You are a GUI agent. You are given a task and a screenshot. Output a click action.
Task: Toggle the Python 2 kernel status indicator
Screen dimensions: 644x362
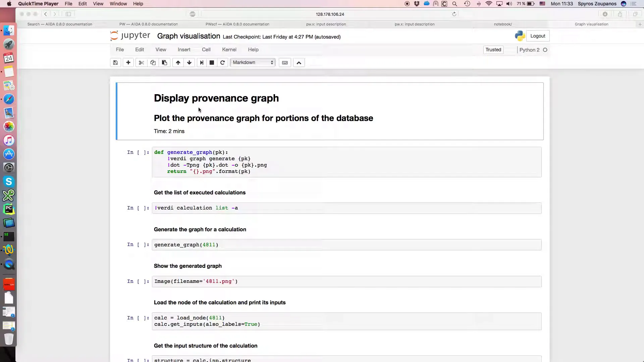545,50
